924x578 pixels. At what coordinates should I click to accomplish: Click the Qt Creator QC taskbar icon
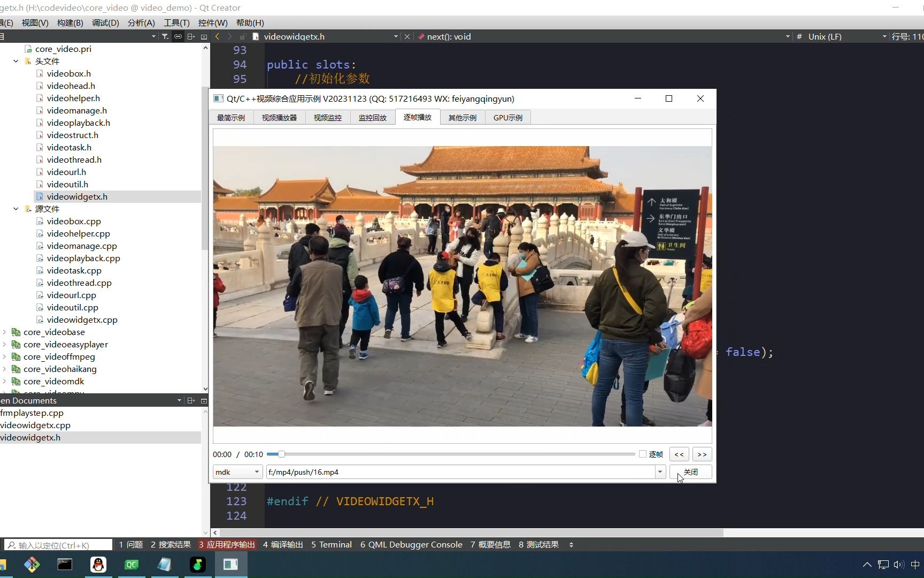[x=132, y=564]
